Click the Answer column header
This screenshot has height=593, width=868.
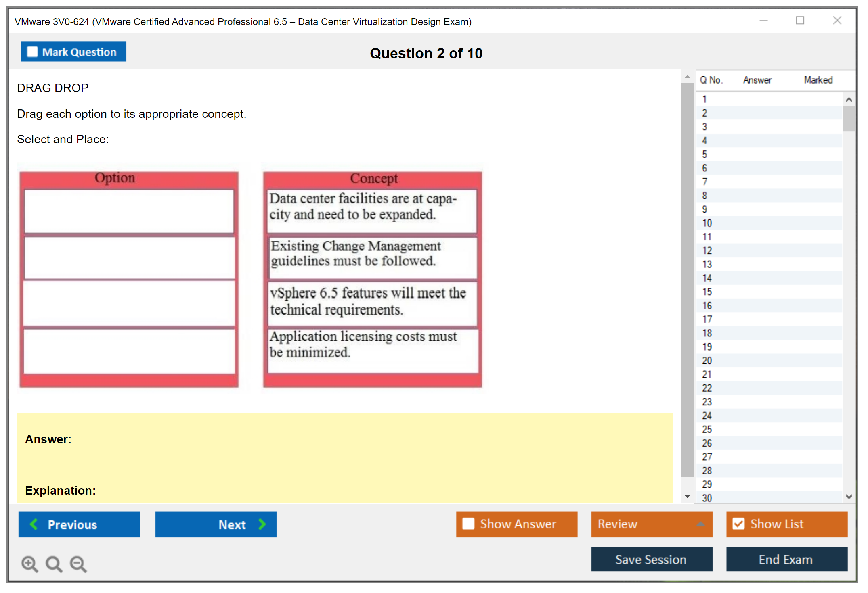click(x=757, y=80)
